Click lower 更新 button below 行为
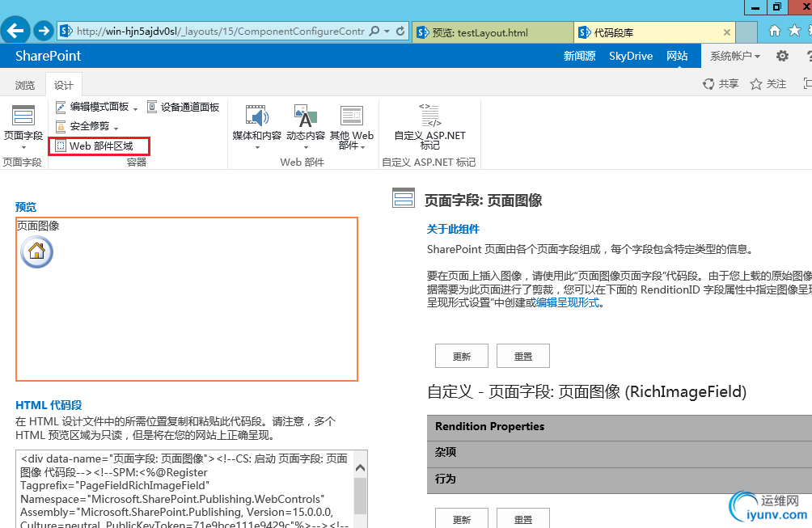This screenshot has height=528, width=812. [462, 518]
